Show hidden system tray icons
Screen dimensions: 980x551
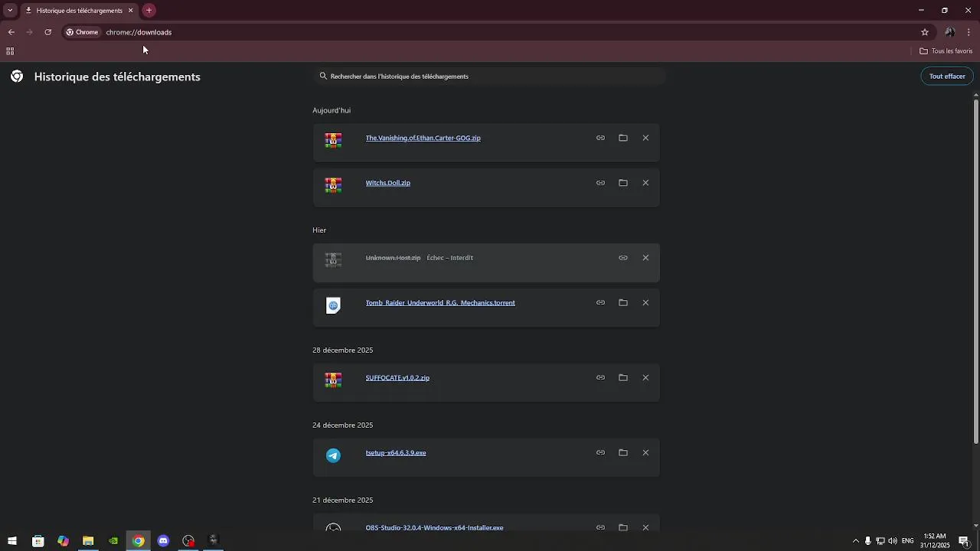(x=856, y=541)
